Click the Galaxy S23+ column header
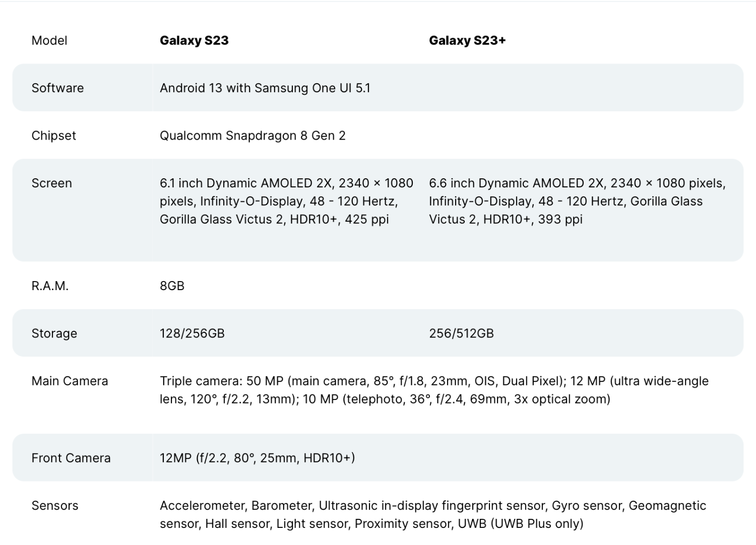756x545 pixels. [x=467, y=40]
